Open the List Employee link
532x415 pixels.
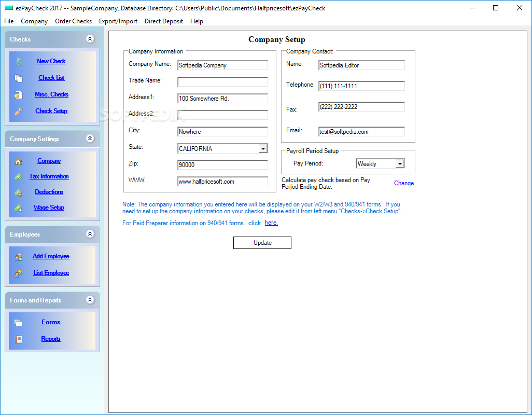click(51, 273)
